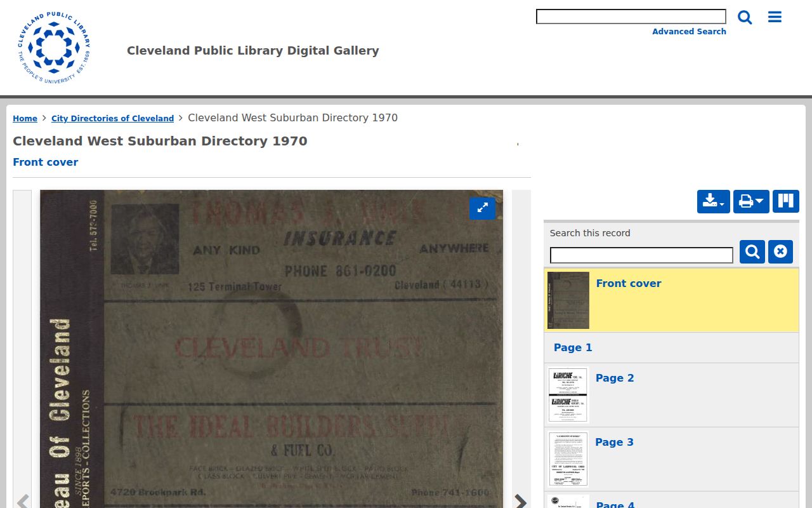Go to next page arrow

(x=521, y=502)
